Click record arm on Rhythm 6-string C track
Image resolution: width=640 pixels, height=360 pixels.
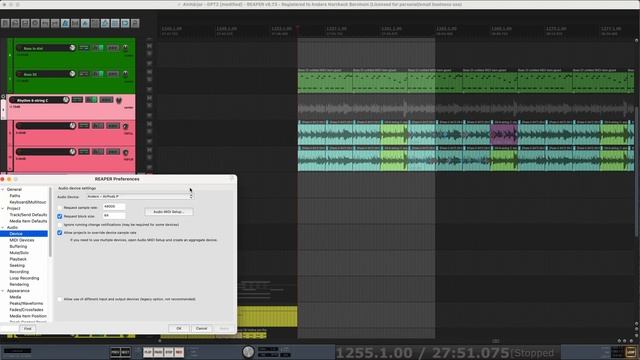pos(13,100)
